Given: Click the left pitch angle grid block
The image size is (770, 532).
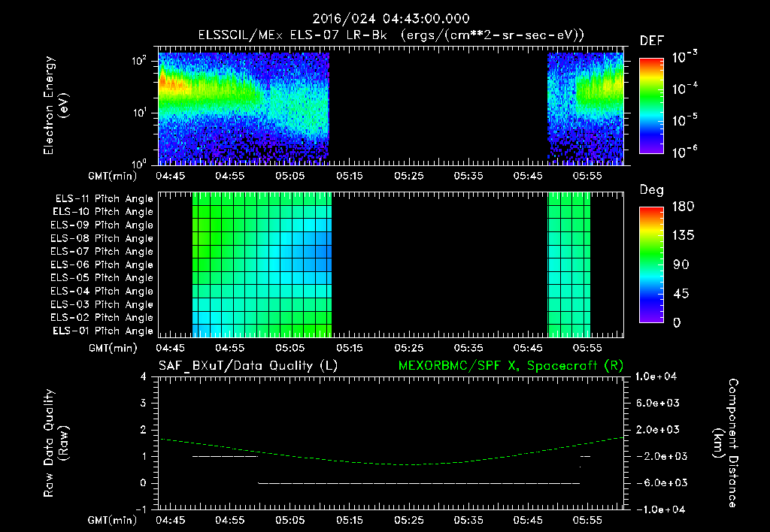Looking at the screenshot, I should click(x=262, y=264).
